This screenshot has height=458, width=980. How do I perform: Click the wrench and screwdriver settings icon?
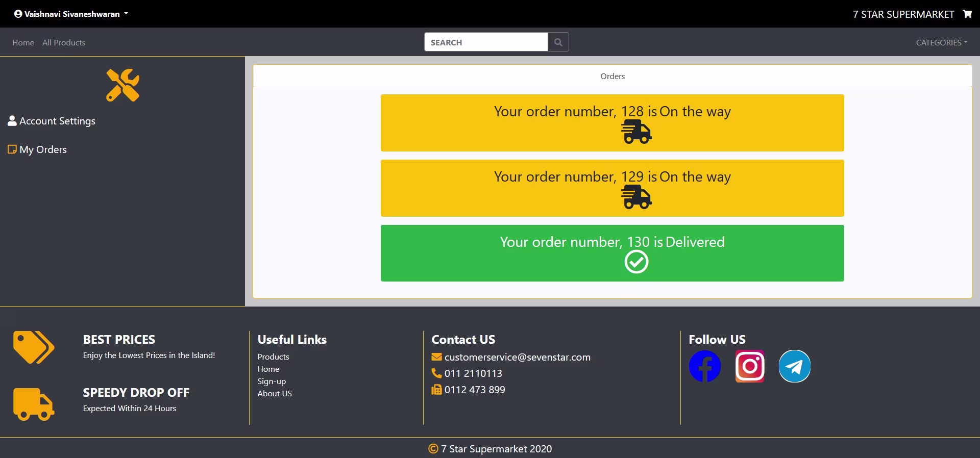(122, 85)
